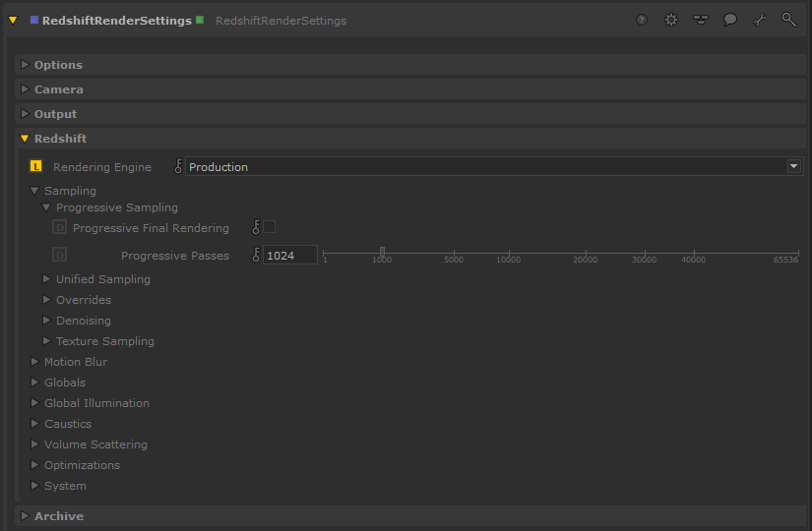Click the Progressive Passes slider handle
Image resolution: width=812 pixels, height=531 pixels.
[382, 252]
